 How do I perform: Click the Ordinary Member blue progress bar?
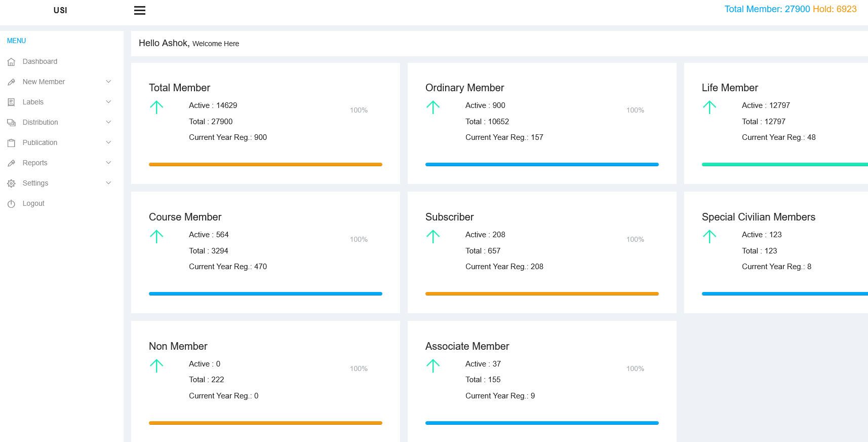pos(542,164)
